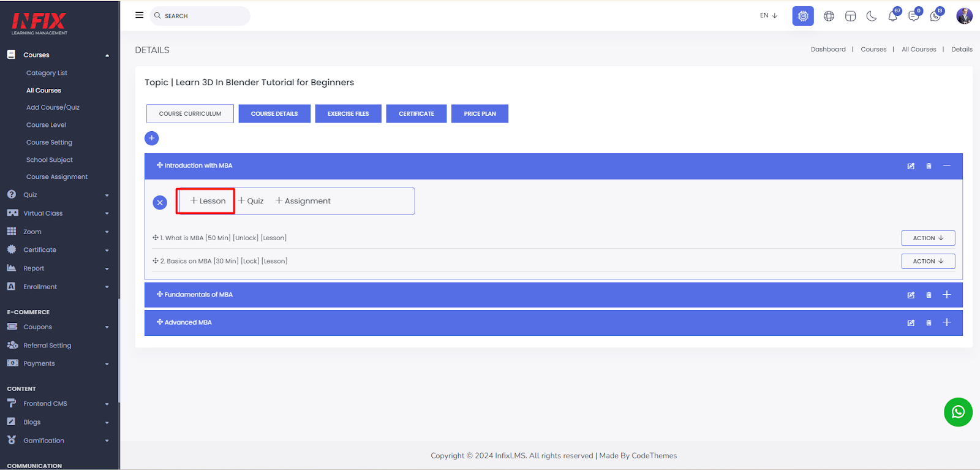Click the add Lesson button
The width and height of the screenshot is (980, 470).
[208, 201]
